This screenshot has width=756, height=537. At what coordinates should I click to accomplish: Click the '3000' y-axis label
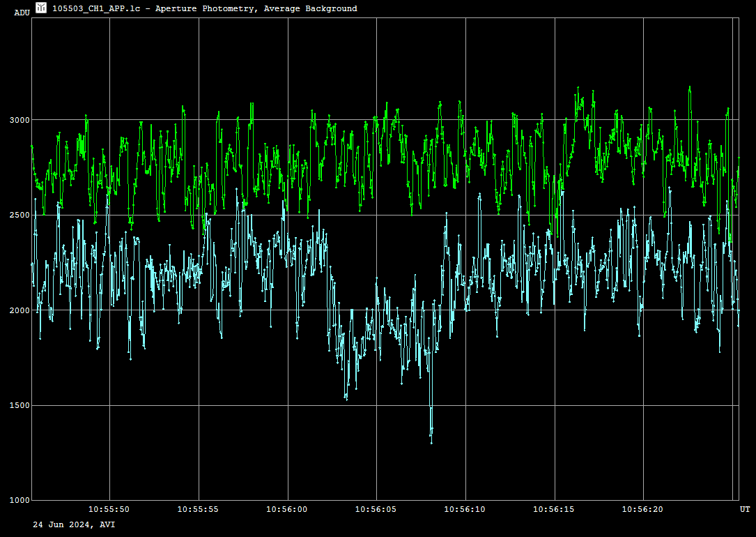[20, 120]
